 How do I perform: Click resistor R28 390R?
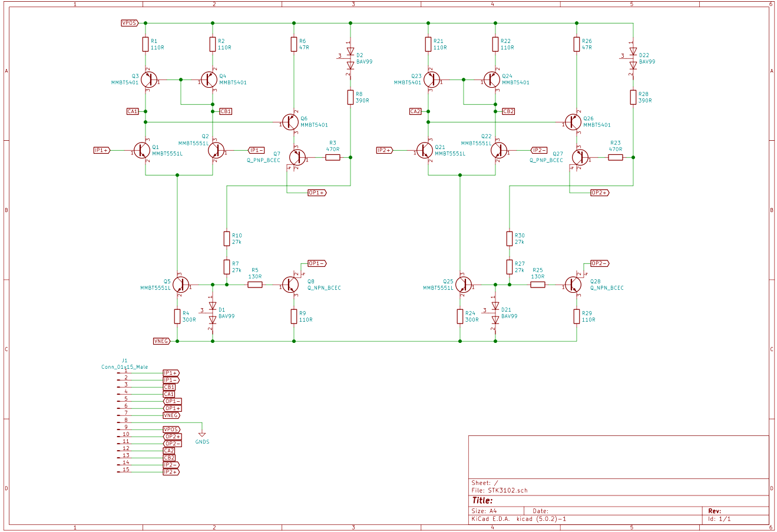pos(633,97)
